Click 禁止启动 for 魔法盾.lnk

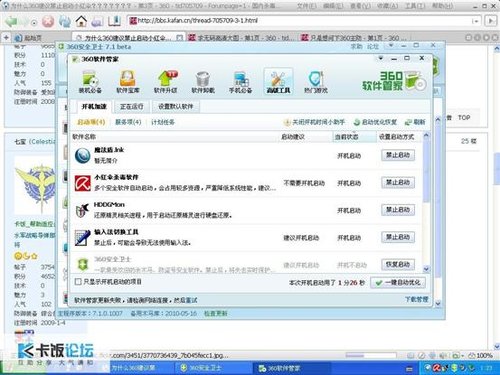point(398,155)
